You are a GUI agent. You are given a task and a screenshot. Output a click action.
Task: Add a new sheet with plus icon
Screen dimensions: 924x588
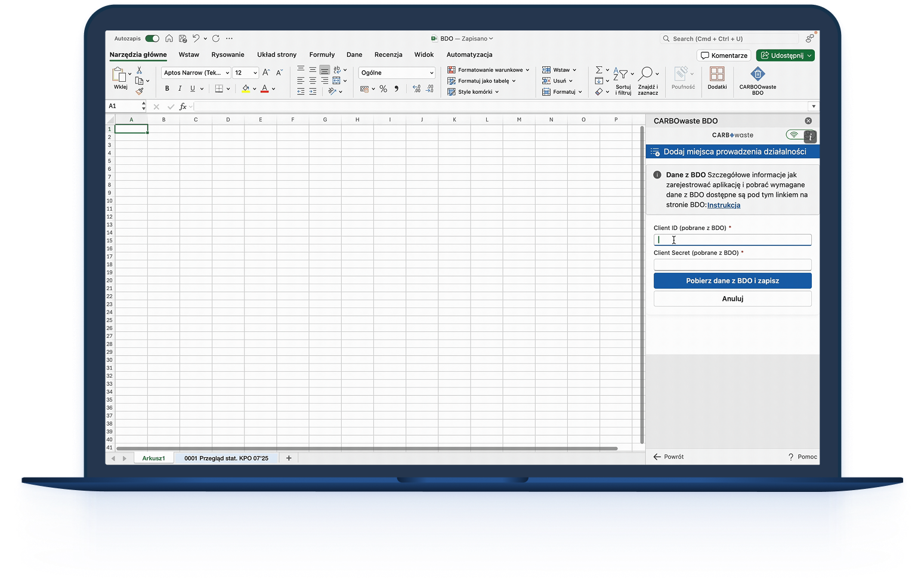click(289, 458)
